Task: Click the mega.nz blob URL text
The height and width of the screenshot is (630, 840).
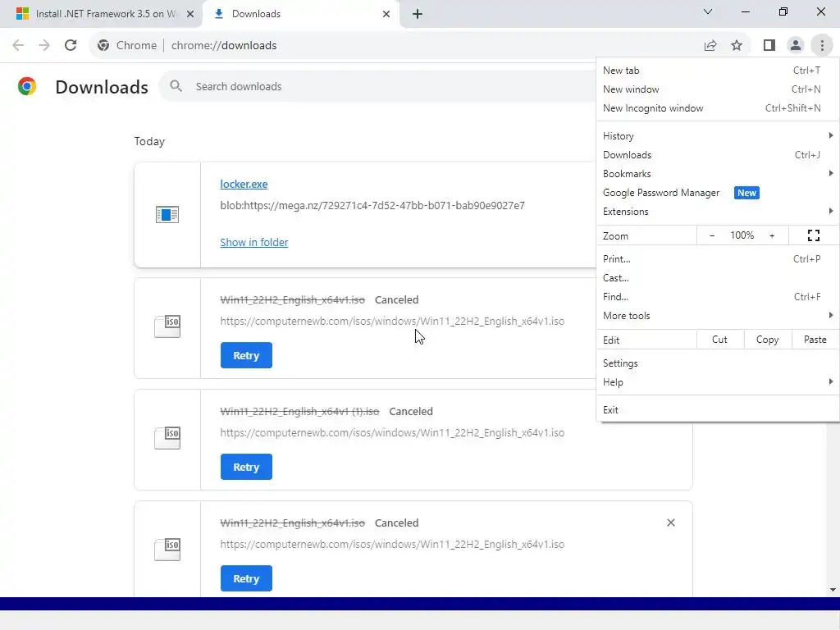Action: (372, 205)
